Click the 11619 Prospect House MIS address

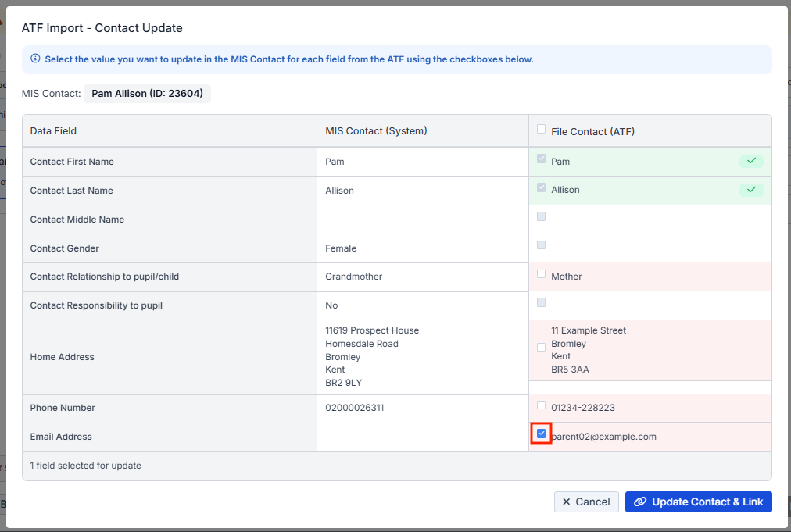click(372, 356)
